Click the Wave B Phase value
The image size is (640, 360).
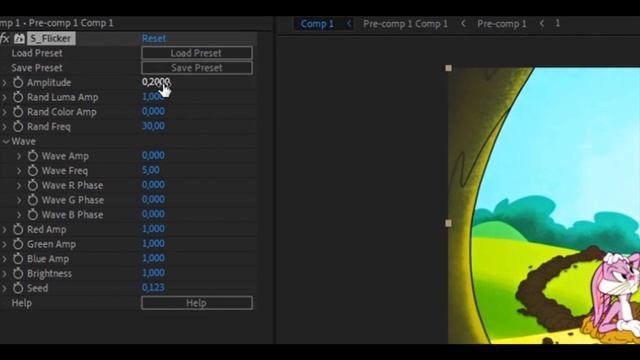pos(153,214)
